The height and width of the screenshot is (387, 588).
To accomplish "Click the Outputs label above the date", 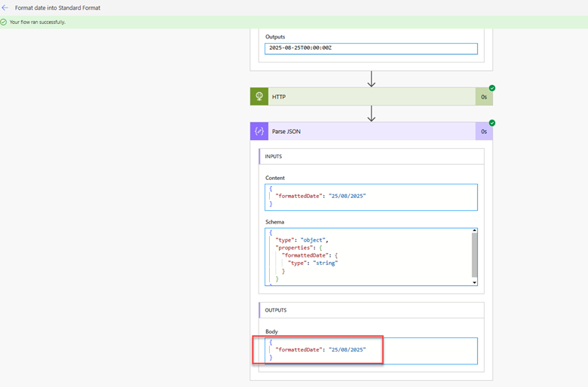I will (x=275, y=37).
